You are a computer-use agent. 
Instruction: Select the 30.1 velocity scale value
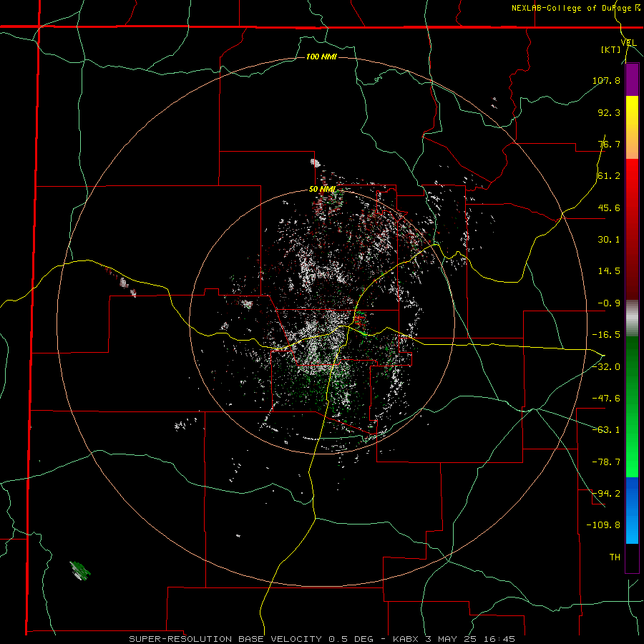[x=609, y=240]
